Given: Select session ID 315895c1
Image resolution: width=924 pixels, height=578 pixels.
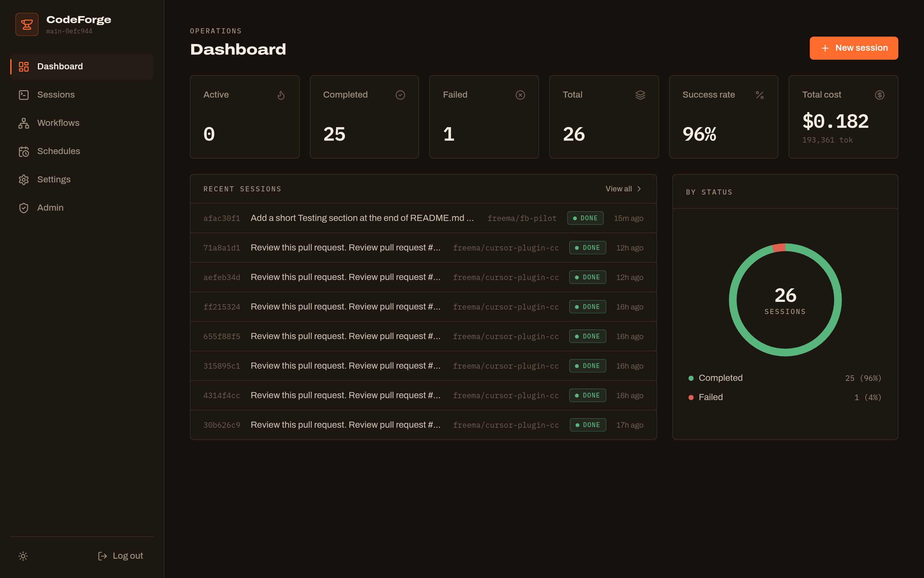Looking at the screenshot, I should coord(222,366).
